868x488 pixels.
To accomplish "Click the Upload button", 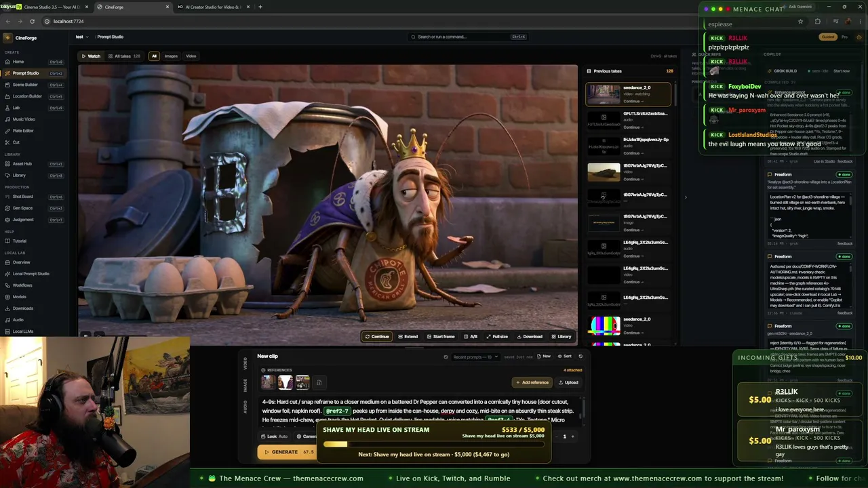I will coord(568,382).
